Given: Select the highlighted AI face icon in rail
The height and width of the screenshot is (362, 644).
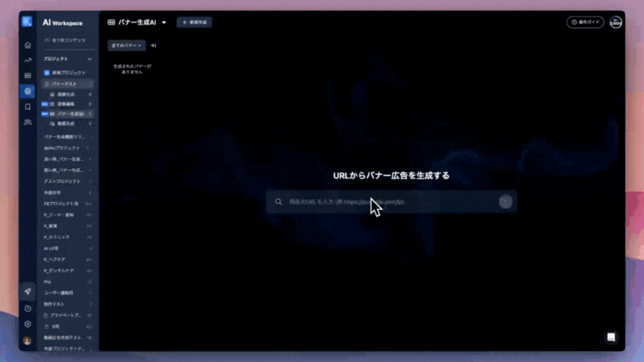Looking at the screenshot, I should pyautogui.click(x=28, y=91).
